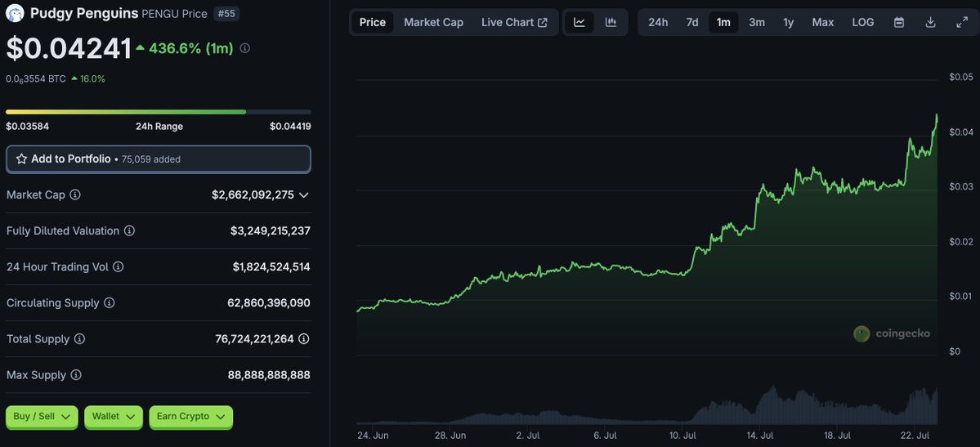Open the Wallet dropdown

[114, 417]
